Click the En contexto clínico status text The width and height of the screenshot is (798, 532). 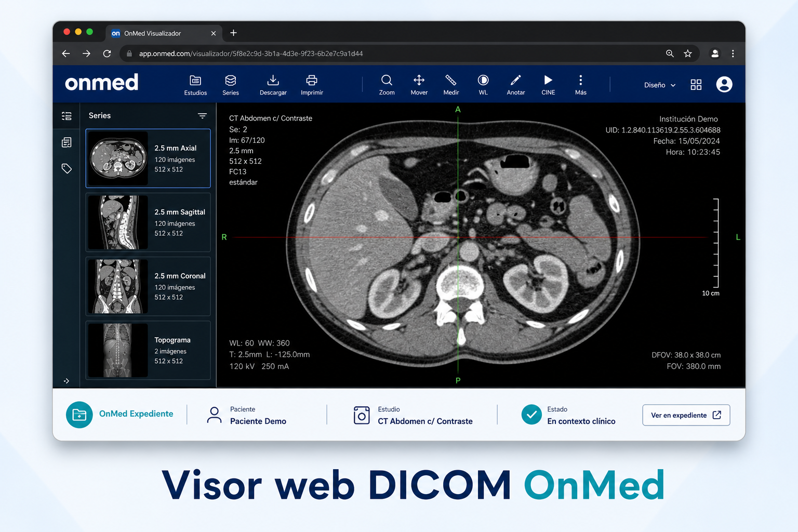[x=581, y=421]
